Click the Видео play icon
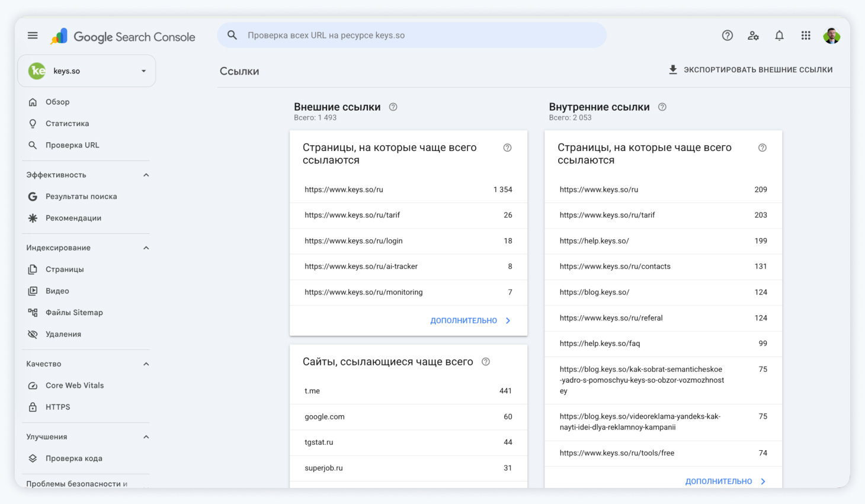This screenshot has height=504, width=865. 33,291
